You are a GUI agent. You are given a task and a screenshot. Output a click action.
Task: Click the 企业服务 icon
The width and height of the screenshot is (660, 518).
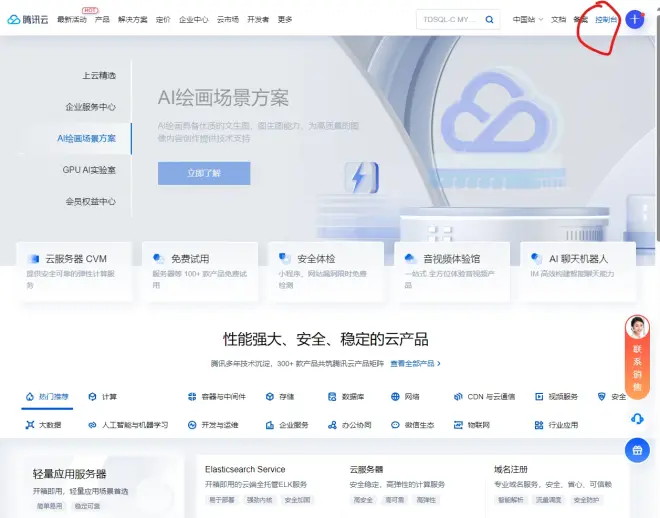(269, 425)
